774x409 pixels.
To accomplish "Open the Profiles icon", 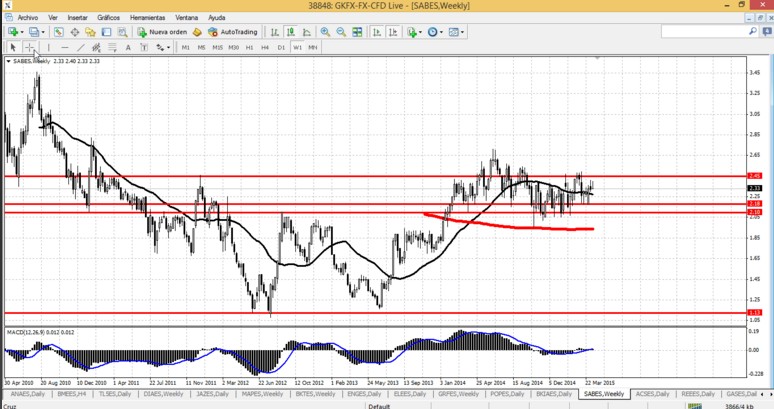I will pyautogui.click(x=33, y=32).
